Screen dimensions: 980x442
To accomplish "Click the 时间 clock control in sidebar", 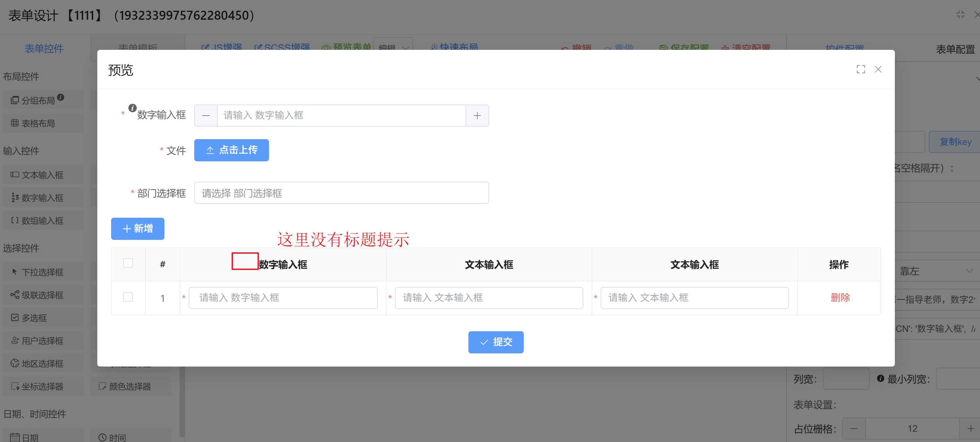I will [112, 438].
